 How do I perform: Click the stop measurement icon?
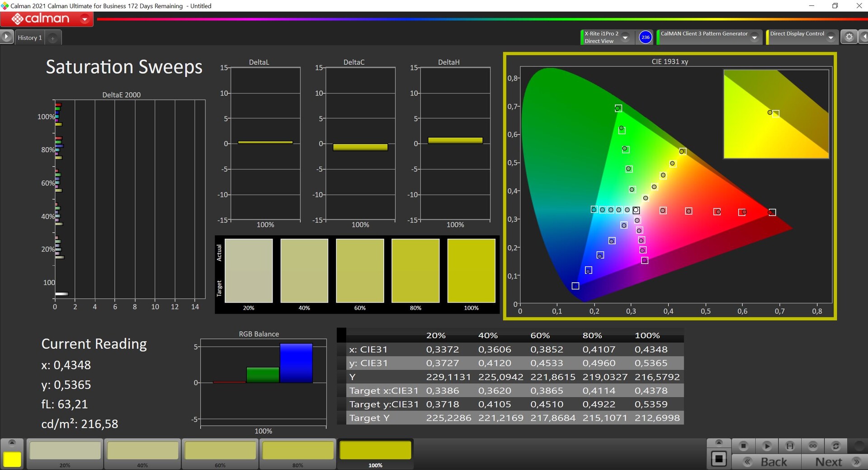click(743, 446)
